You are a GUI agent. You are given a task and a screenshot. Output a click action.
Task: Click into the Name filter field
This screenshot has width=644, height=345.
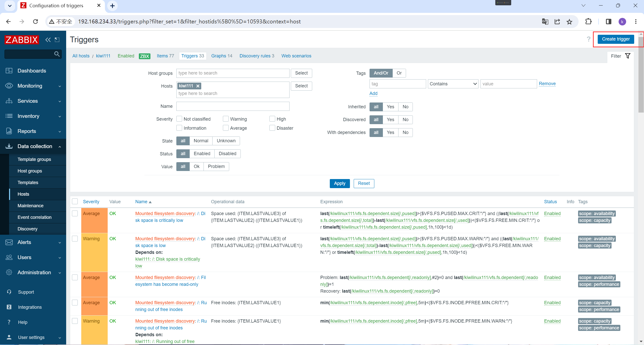[233, 106]
